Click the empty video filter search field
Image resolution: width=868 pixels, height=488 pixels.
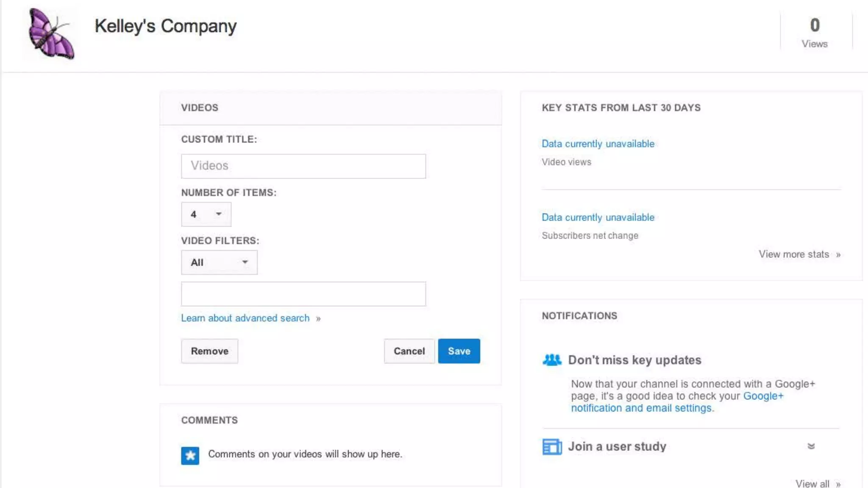303,294
